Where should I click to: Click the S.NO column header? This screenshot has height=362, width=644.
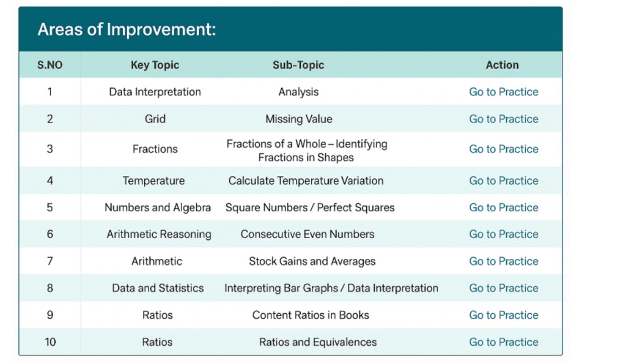point(50,65)
